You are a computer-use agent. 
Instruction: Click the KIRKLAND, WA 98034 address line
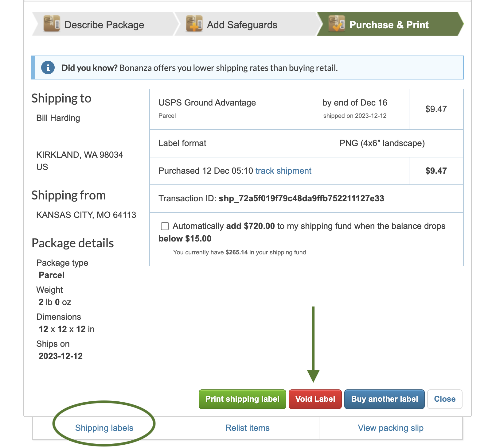point(80,155)
